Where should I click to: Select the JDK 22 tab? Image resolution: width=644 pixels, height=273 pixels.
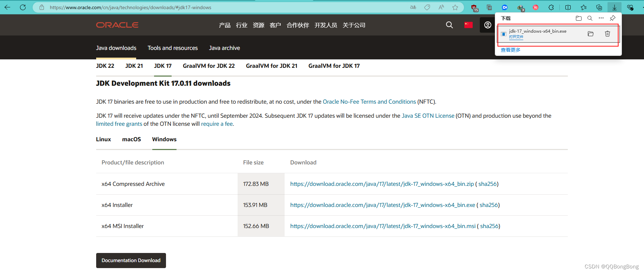pyautogui.click(x=105, y=66)
